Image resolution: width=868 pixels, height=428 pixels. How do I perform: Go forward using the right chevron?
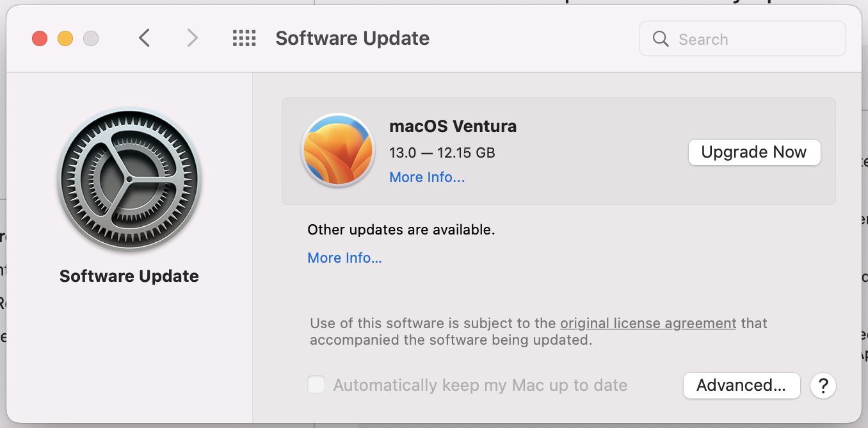pyautogui.click(x=192, y=38)
